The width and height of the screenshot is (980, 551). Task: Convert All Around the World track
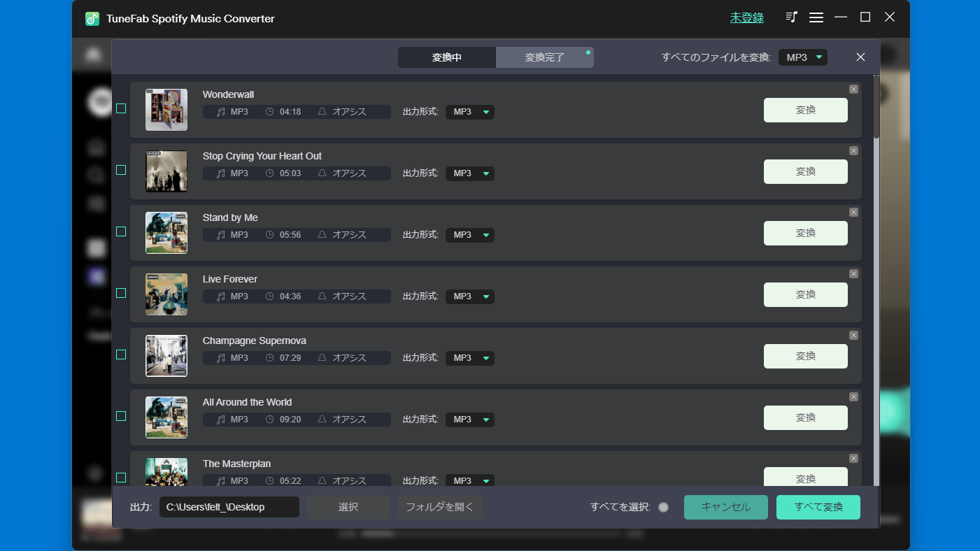pos(806,417)
